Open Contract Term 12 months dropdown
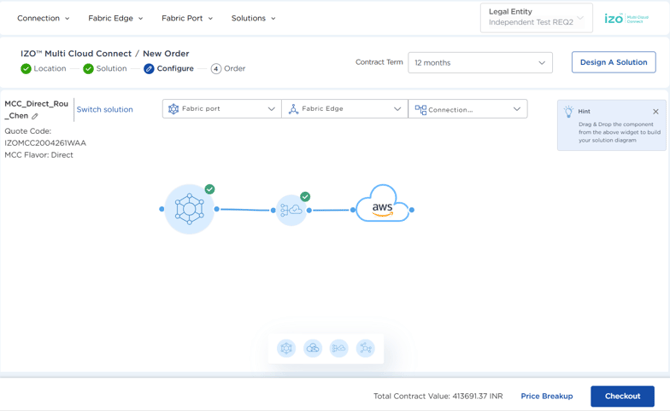670x411 pixels. (480, 63)
